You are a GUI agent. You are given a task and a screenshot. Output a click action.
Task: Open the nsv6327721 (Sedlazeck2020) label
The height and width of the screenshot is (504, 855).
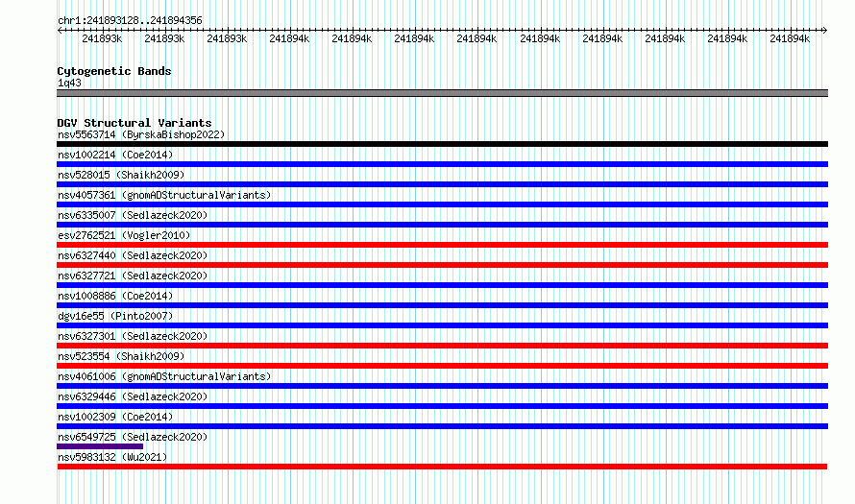point(133,276)
